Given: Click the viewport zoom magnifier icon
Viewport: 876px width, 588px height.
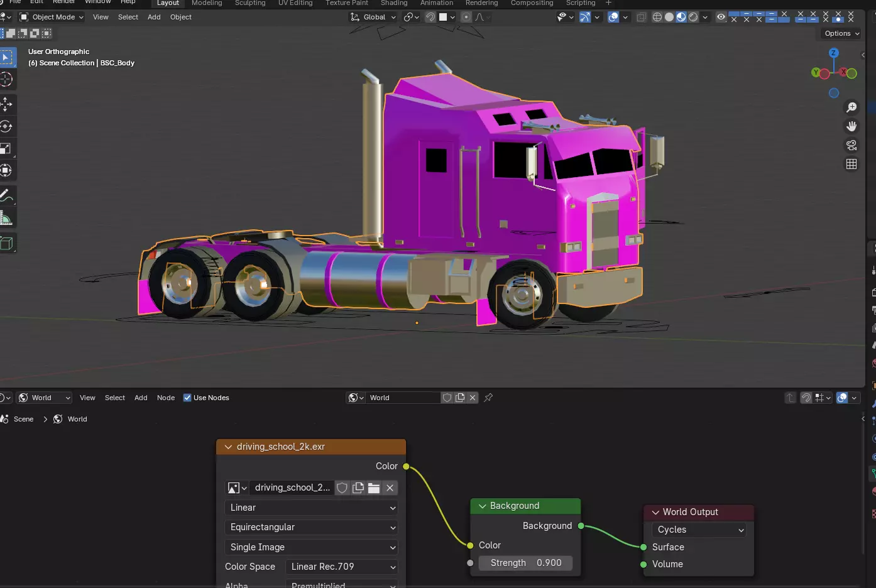Looking at the screenshot, I should tap(851, 107).
